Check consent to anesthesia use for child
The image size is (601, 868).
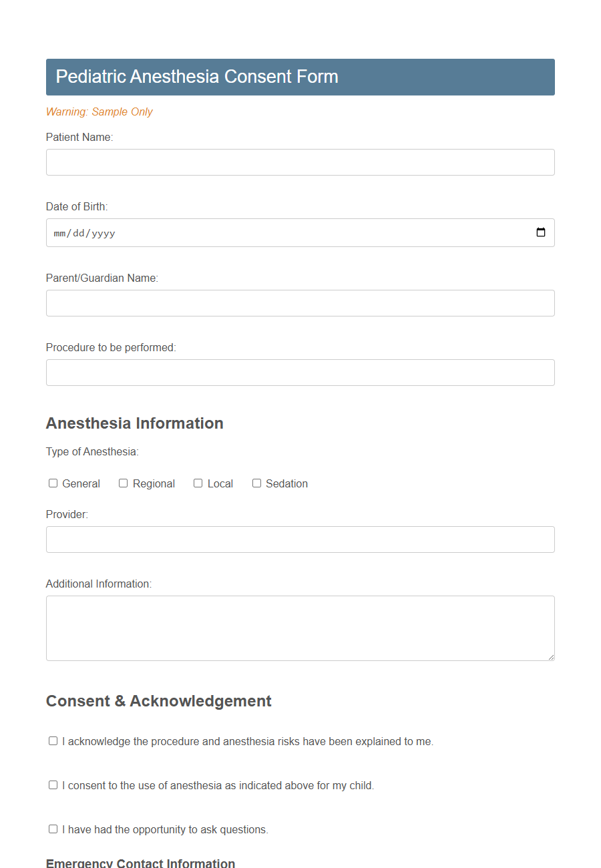(53, 785)
